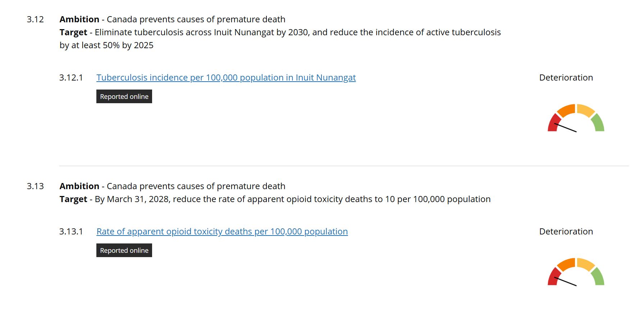Click the yellow segment of the tuberculosis gauge
Screen dimensions: 644x315
(x=585, y=110)
